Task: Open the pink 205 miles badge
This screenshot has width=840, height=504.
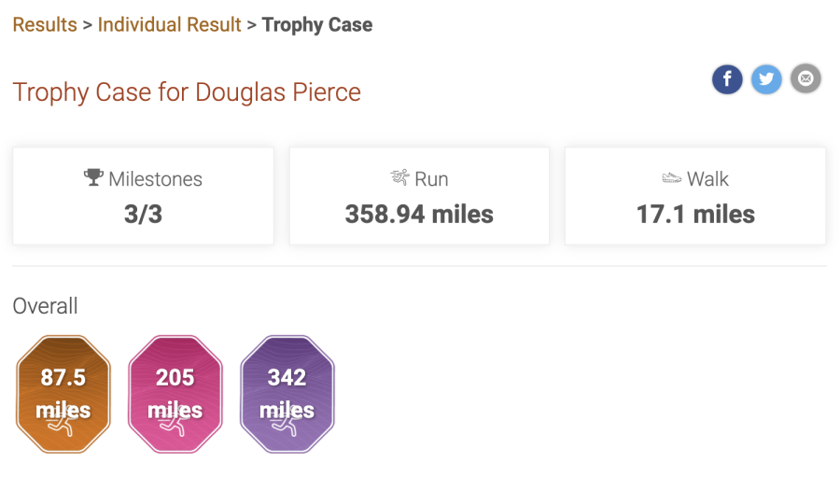Action: click(175, 394)
